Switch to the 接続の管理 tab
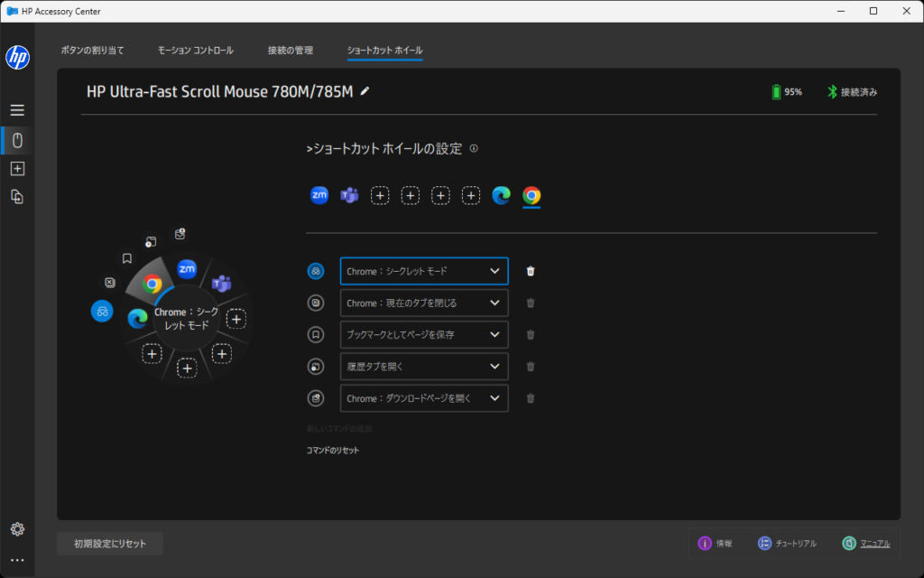 (x=291, y=51)
